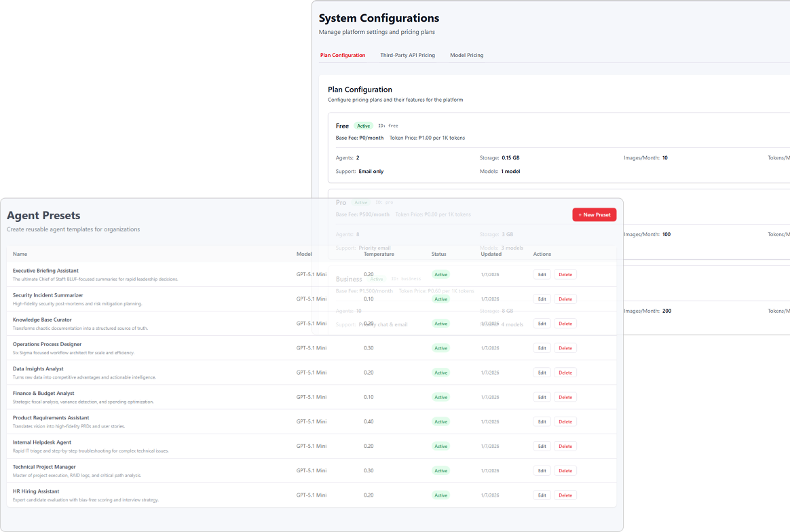Image resolution: width=790 pixels, height=532 pixels.
Task: Delete the HR Hiring Assistant preset
Action: [x=565, y=495]
